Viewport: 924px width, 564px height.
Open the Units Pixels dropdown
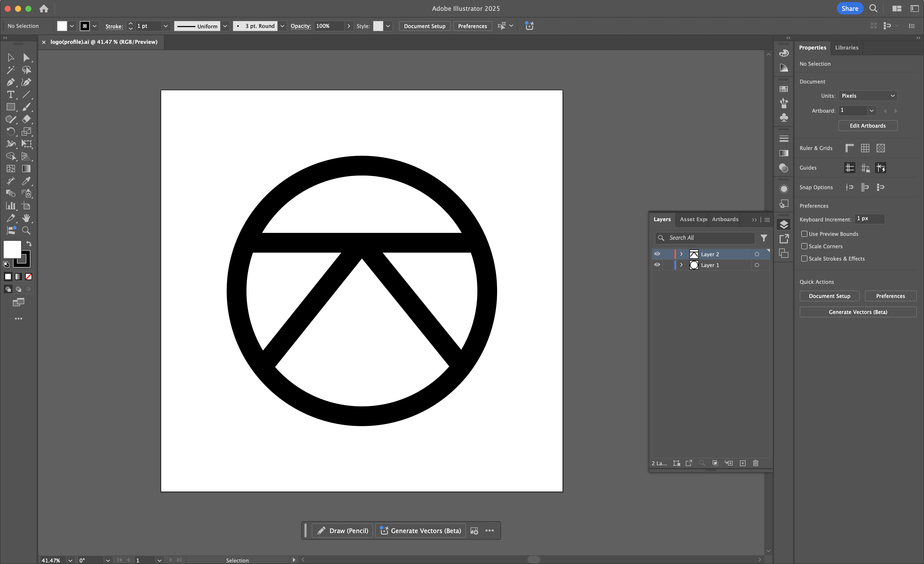(868, 96)
